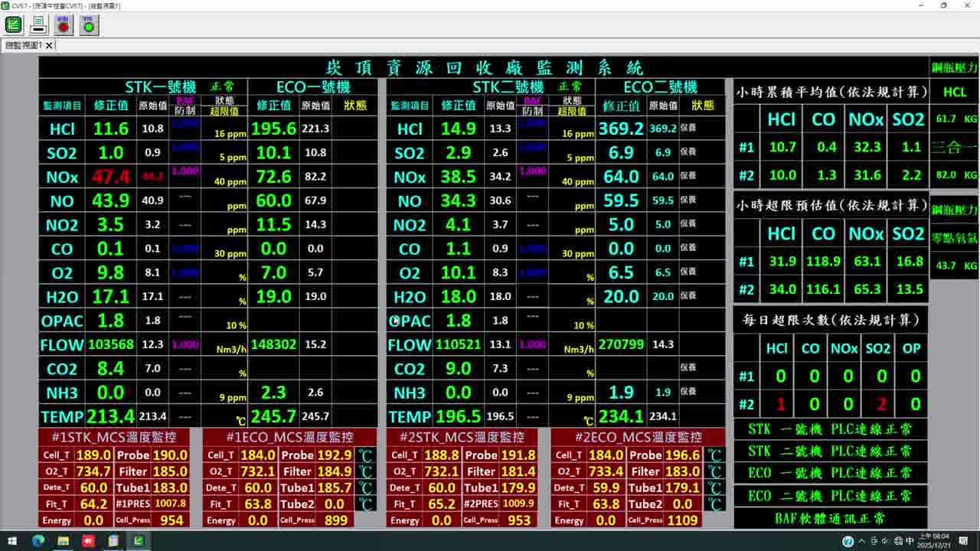Click the taskbar clock showing 08:04
This screenshot has height=551, width=980.
(x=939, y=541)
